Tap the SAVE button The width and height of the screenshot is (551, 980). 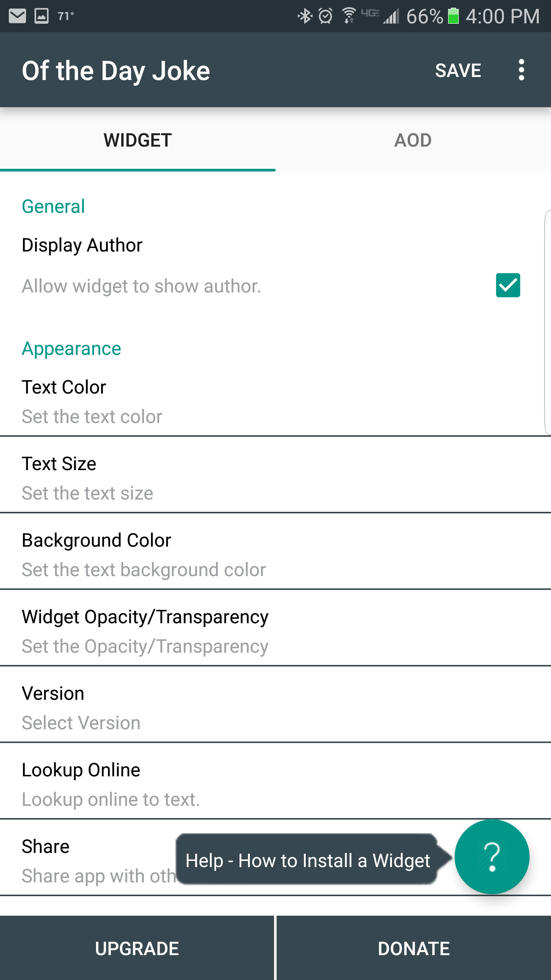[x=458, y=70]
